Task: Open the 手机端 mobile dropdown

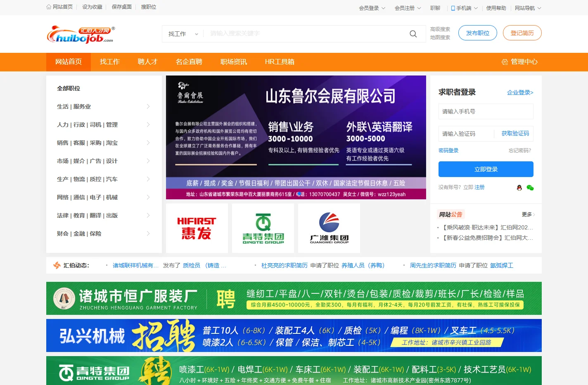Action: click(x=464, y=8)
